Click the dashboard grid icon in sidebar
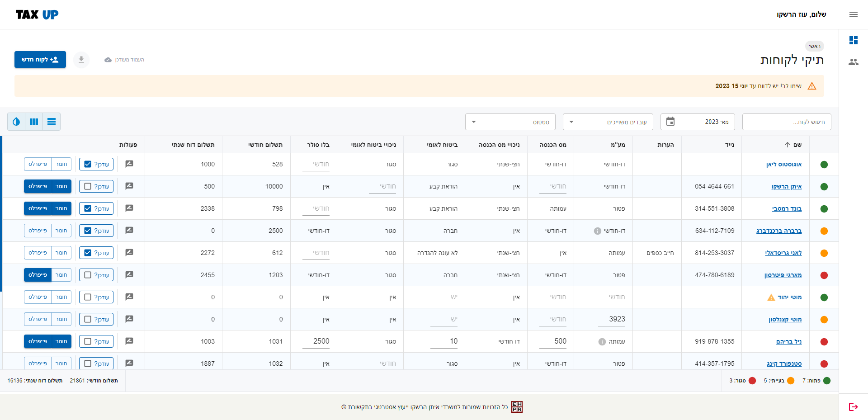The width and height of the screenshot is (868, 420). tap(853, 40)
